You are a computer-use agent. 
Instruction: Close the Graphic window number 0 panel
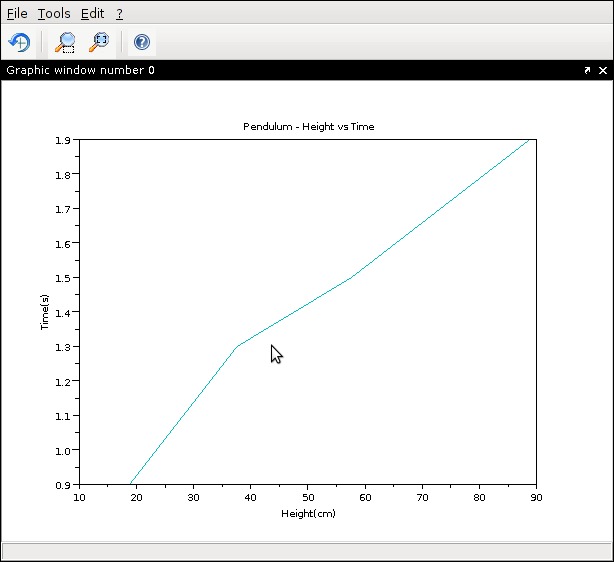[603, 71]
